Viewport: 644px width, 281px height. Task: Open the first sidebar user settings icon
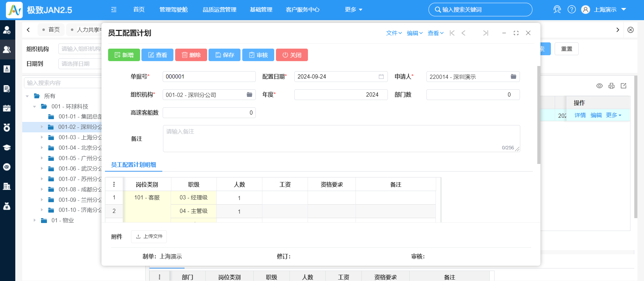[x=7, y=30]
